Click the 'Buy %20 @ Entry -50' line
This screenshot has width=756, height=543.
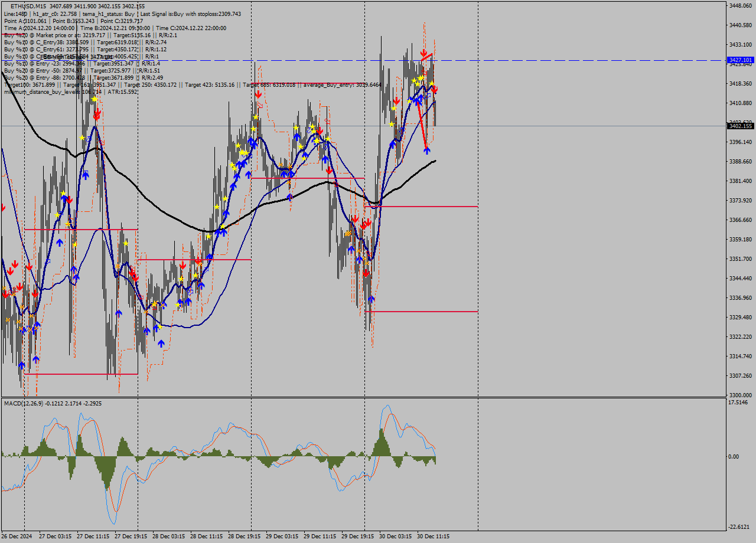click(82, 70)
